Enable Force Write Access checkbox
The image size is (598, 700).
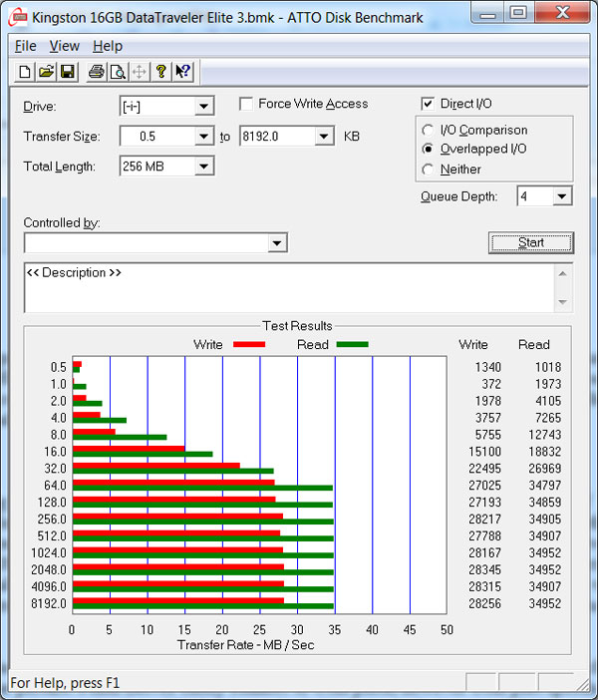246,104
